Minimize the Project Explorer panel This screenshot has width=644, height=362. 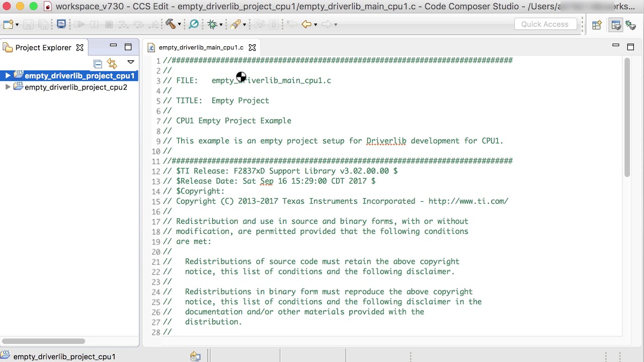[x=113, y=46]
